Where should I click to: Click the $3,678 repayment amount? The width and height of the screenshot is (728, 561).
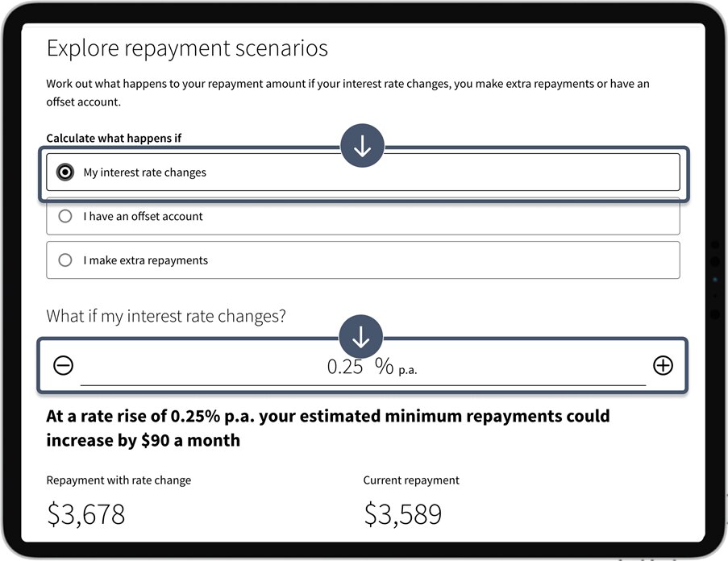click(x=85, y=514)
